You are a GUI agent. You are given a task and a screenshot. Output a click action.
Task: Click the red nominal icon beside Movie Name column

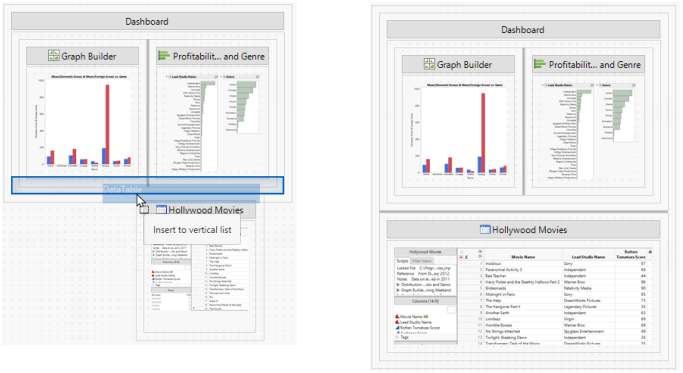[x=397, y=316]
